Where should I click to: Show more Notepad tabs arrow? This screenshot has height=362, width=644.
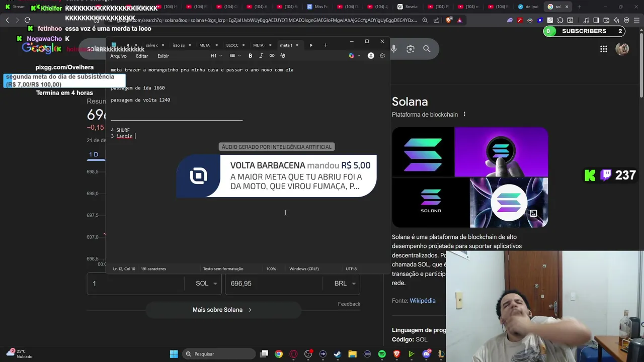(311, 45)
